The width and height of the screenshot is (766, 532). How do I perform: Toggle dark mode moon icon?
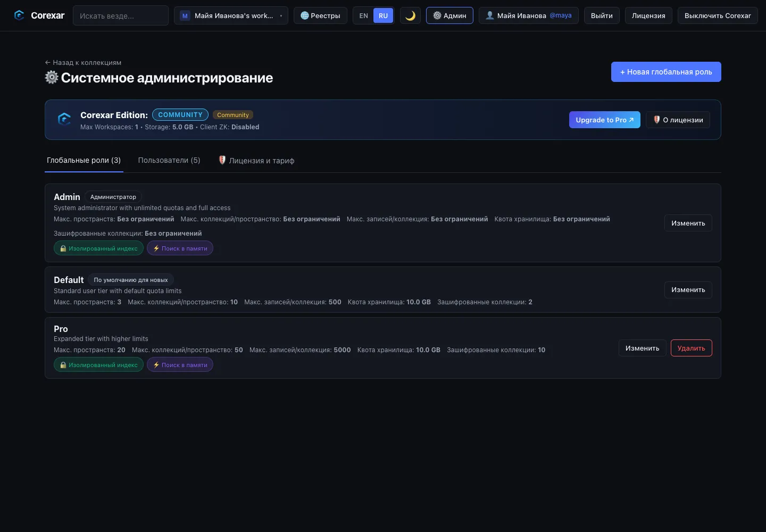(x=410, y=15)
